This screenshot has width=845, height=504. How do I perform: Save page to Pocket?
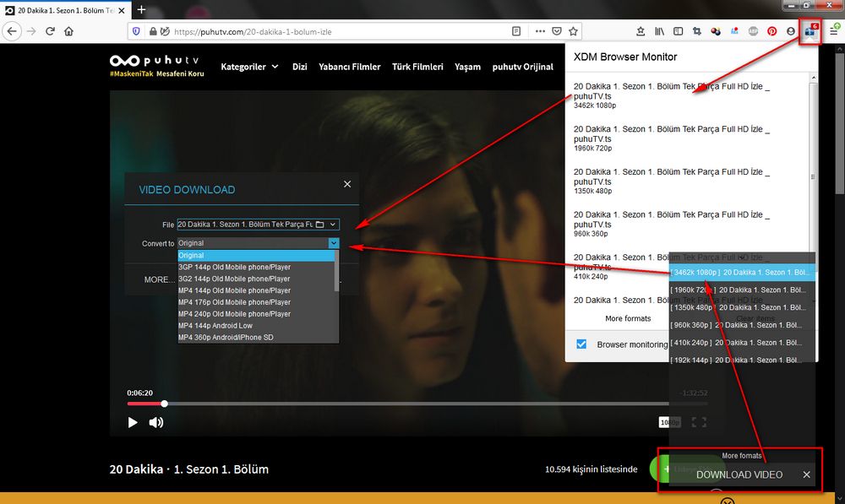click(x=557, y=31)
